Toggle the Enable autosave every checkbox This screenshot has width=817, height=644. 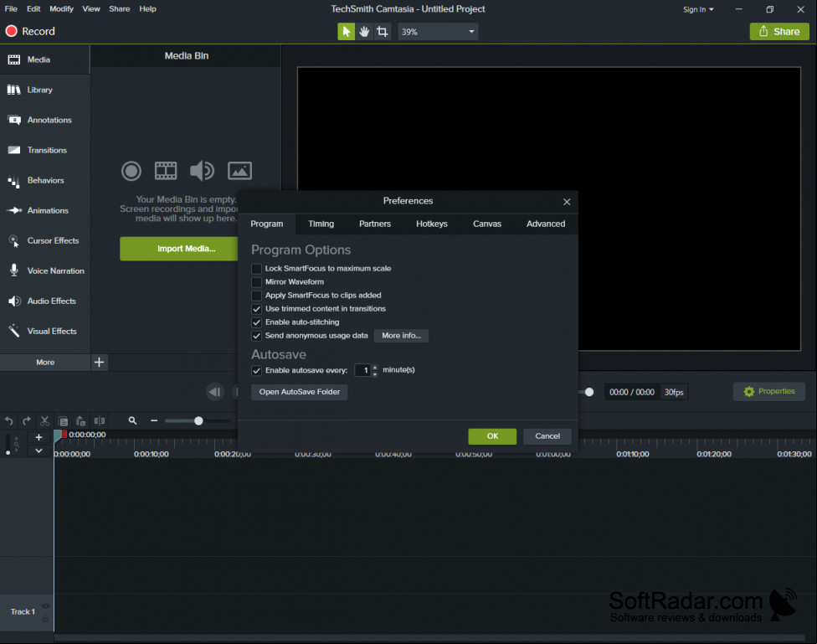(x=256, y=371)
